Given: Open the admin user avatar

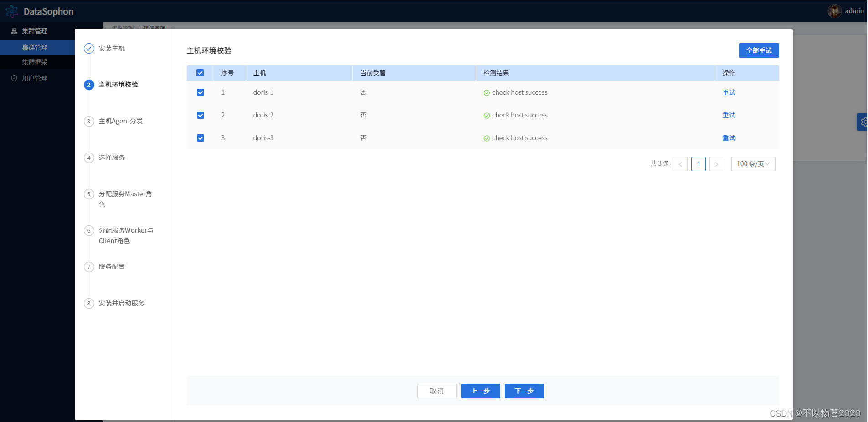Looking at the screenshot, I should [834, 11].
